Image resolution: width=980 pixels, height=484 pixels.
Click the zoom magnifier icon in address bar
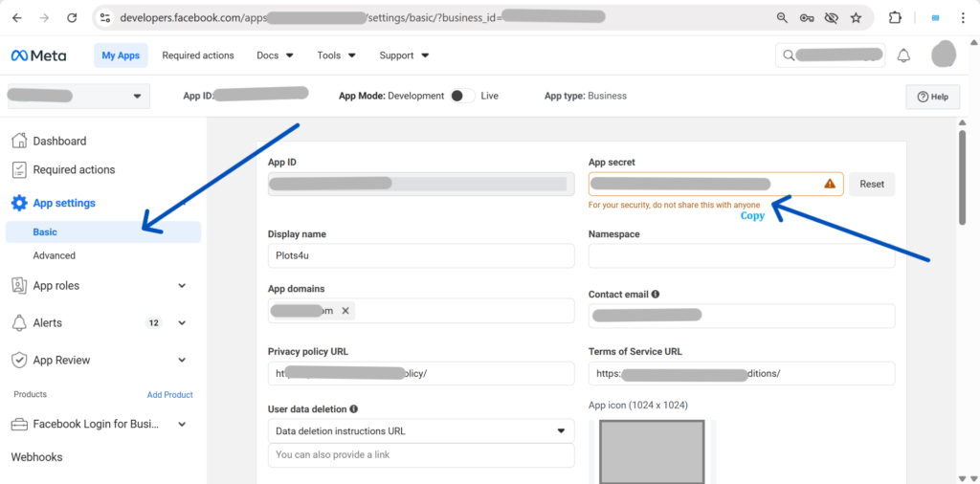782,18
